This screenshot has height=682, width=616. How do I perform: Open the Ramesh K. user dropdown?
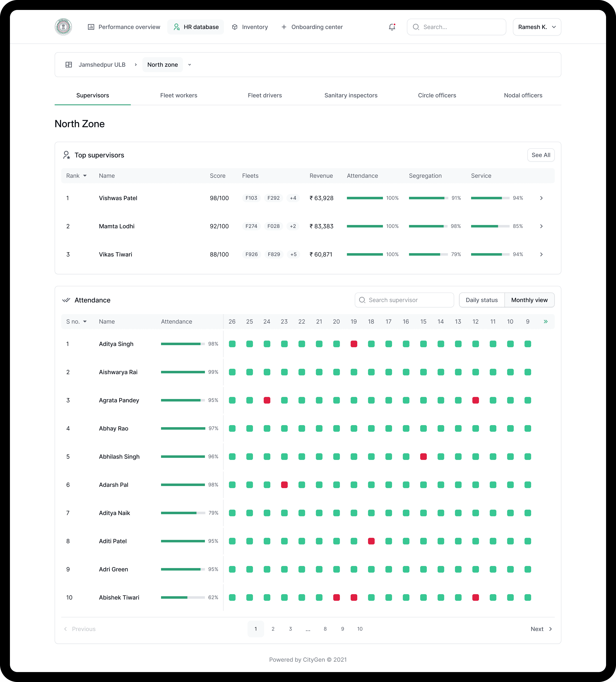pos(537,27)
